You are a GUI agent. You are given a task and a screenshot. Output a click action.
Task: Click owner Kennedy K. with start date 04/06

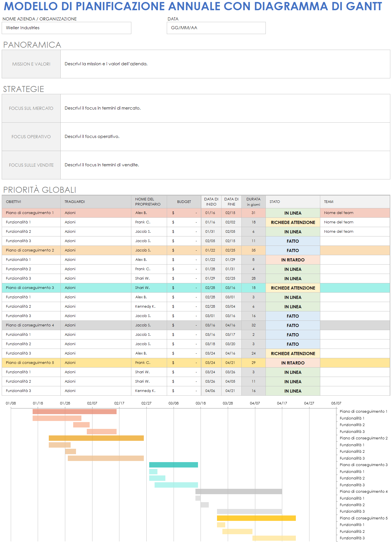click(149, 391)
